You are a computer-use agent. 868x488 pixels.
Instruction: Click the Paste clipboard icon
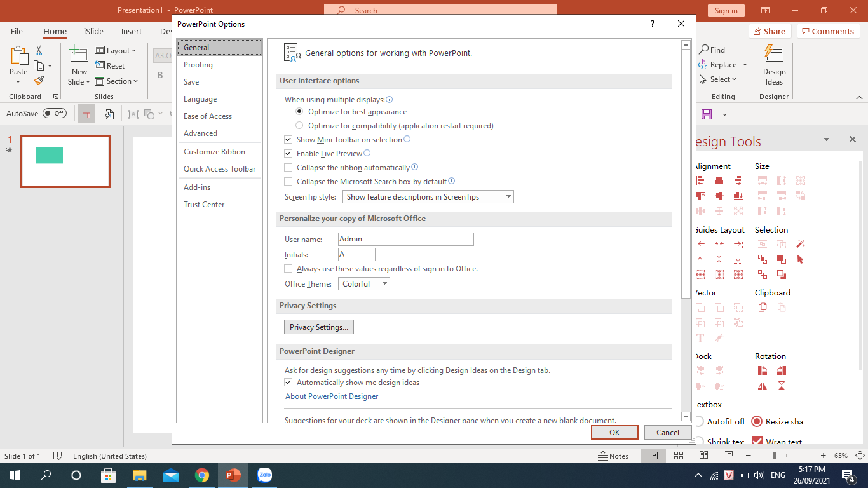19,56
